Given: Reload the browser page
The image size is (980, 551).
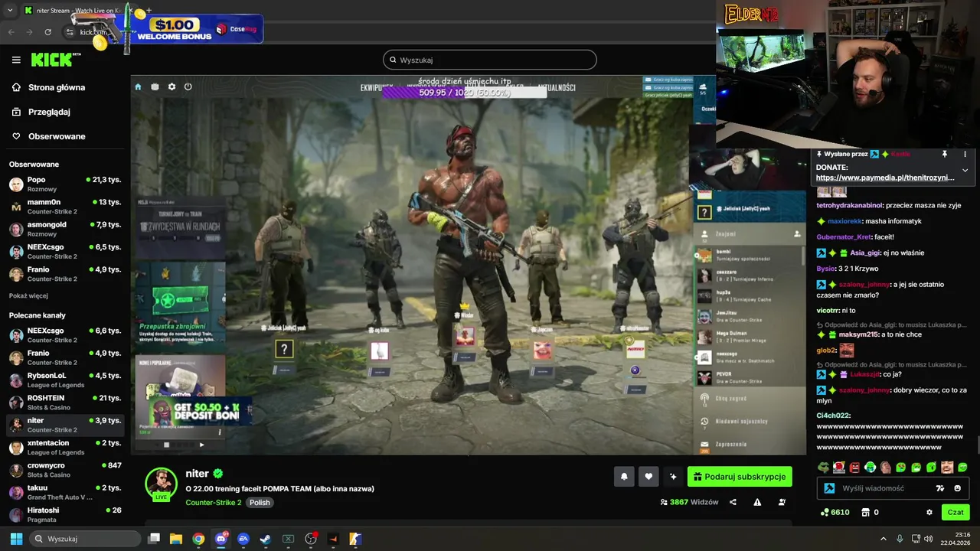Looking at the screenshot, I should click(x=48, y=32).
